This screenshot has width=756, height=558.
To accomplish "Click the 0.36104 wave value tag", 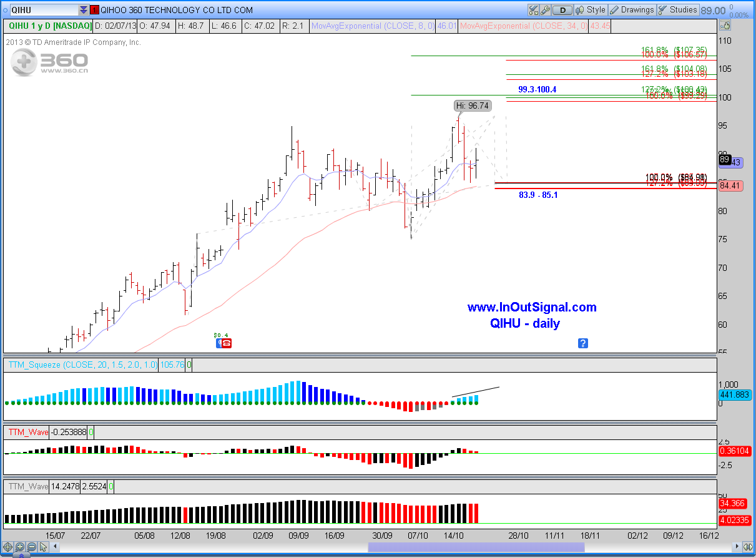I will (x=734, y=451).
